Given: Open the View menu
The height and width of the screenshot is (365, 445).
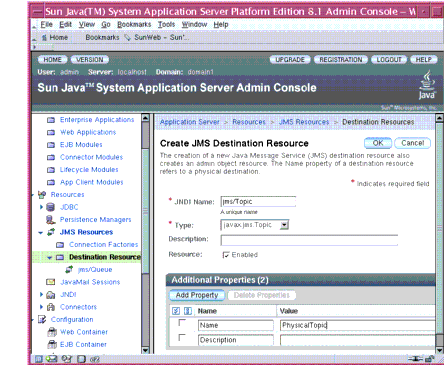Looking at the screenshot, I should coord(87,24).
